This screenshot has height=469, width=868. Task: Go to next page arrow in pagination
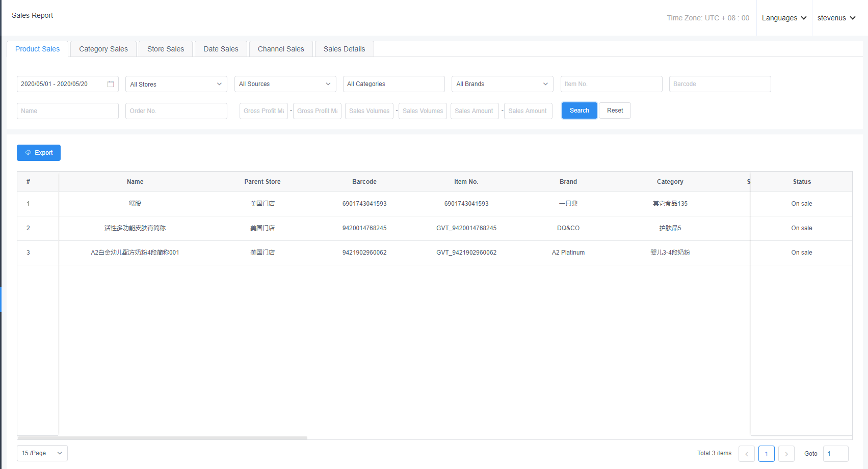point(786,454)
